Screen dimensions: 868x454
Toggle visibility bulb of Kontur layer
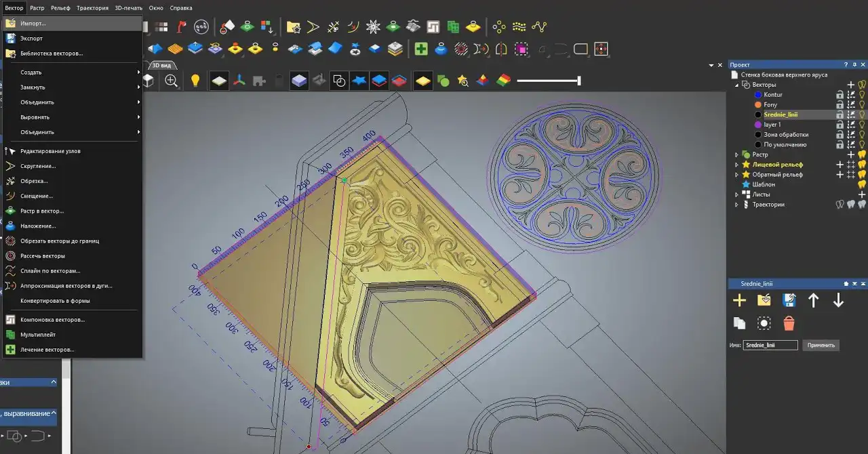tap(863, 95)
